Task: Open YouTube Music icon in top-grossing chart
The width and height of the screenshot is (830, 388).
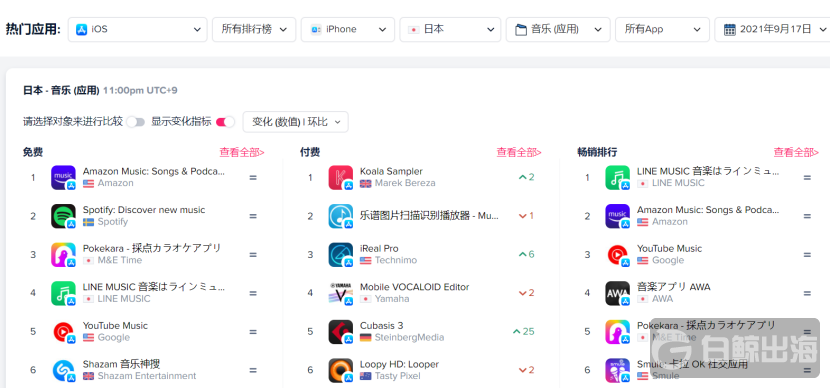Action: [618, 255]
